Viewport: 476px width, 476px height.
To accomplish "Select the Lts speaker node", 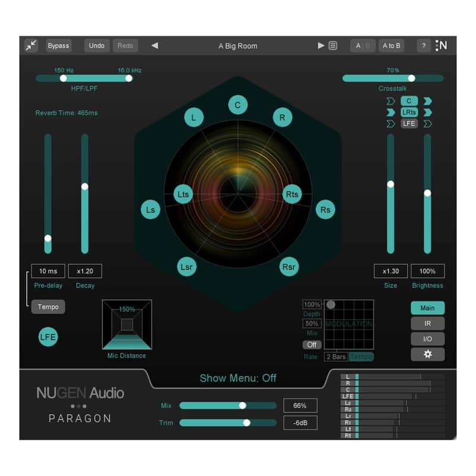I will tap(183, 195).
